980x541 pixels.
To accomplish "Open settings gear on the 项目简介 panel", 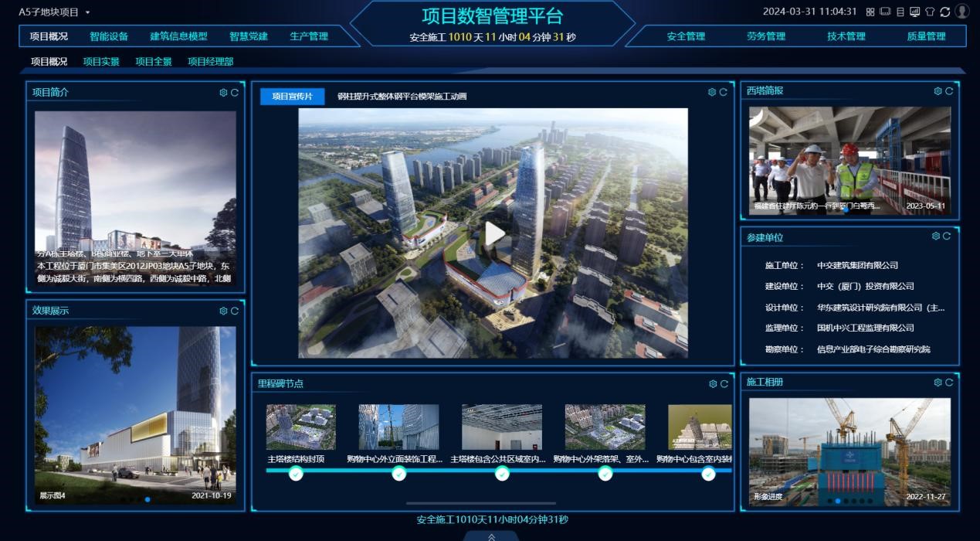I will pyautogui.click(x=222, y=93).
